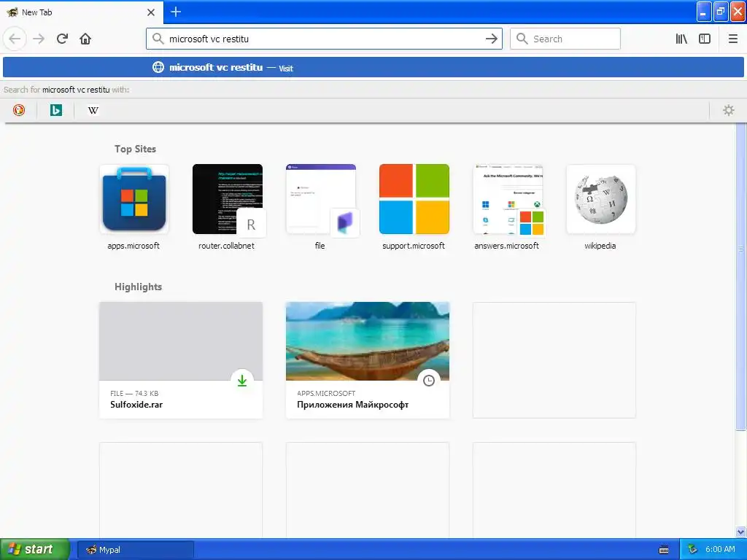This screenshot has height=560, width=747.
Task: Search with the DuckDuckGo icon
Action: click(18, 111)
